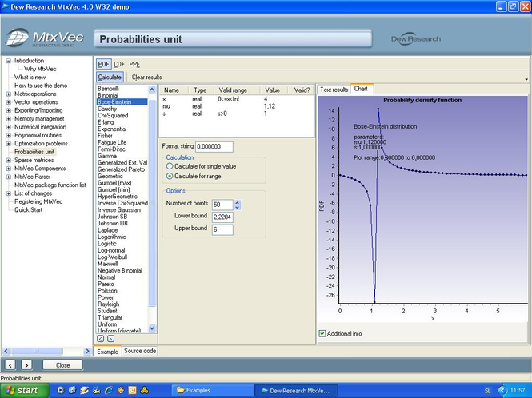Expand the Vector operations node

click(x=9, y=102)
